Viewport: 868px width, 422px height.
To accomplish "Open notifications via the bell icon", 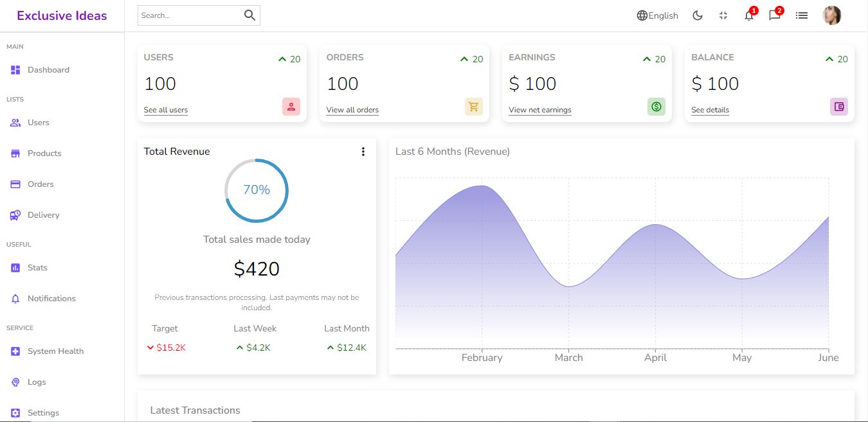I will (748, 15).
